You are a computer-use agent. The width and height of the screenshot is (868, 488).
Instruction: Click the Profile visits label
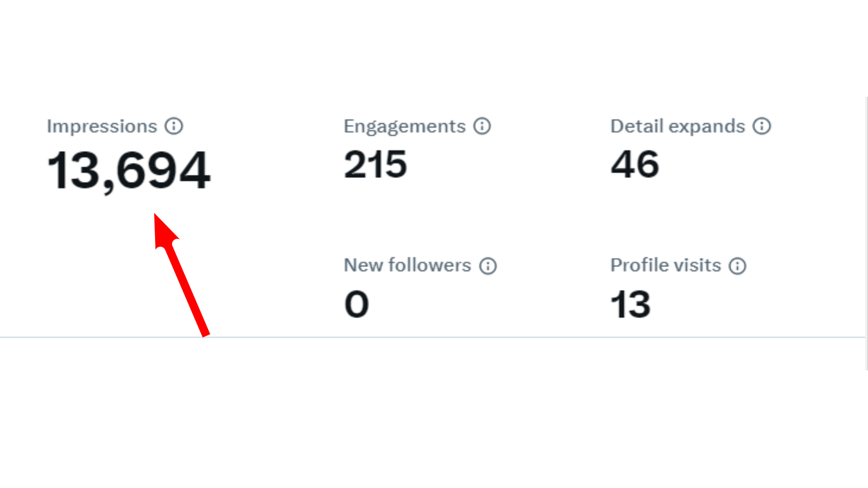(x=665, y=266)
